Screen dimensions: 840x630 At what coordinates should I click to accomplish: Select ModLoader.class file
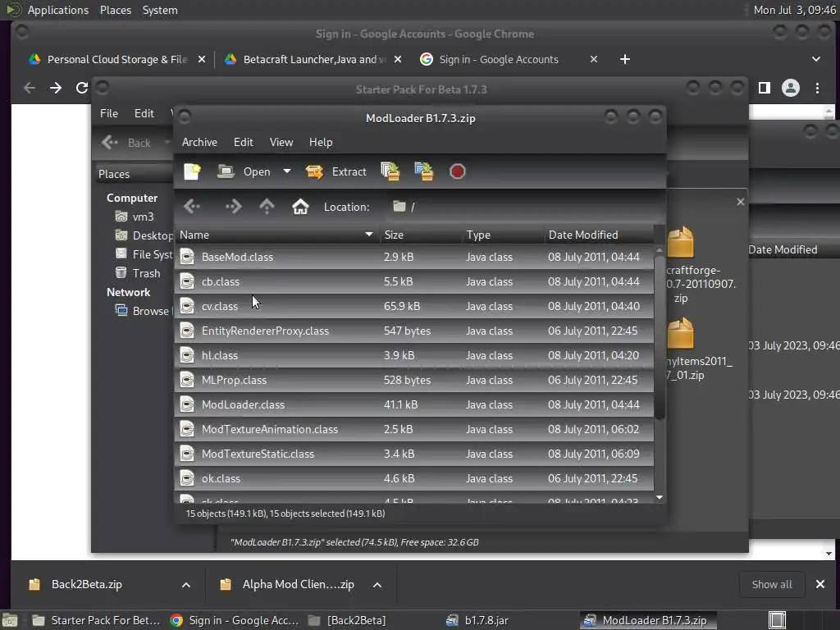click(414, 404)
